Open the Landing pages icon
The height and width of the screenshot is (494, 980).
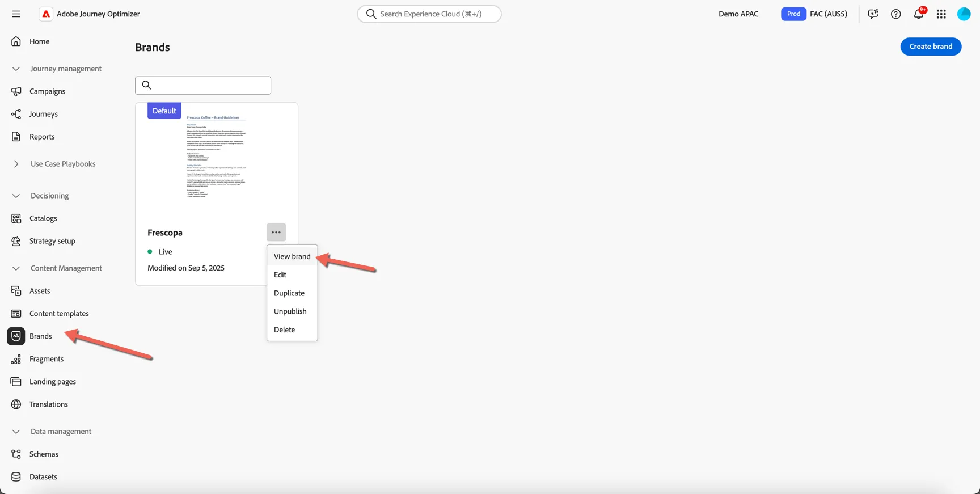click(x=16, y=382)
